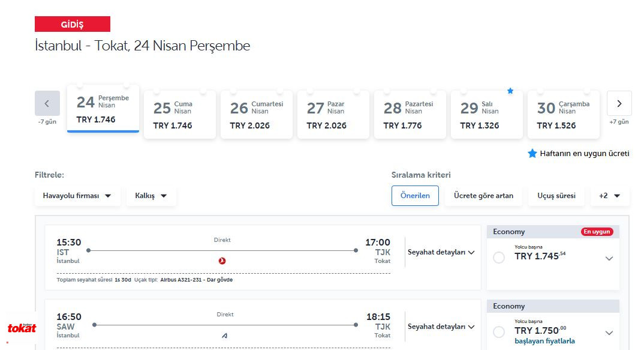Expand Seyahat detayları for the 15:30 flight
This screenshot has width=644, height=350.
coord(441,253)
